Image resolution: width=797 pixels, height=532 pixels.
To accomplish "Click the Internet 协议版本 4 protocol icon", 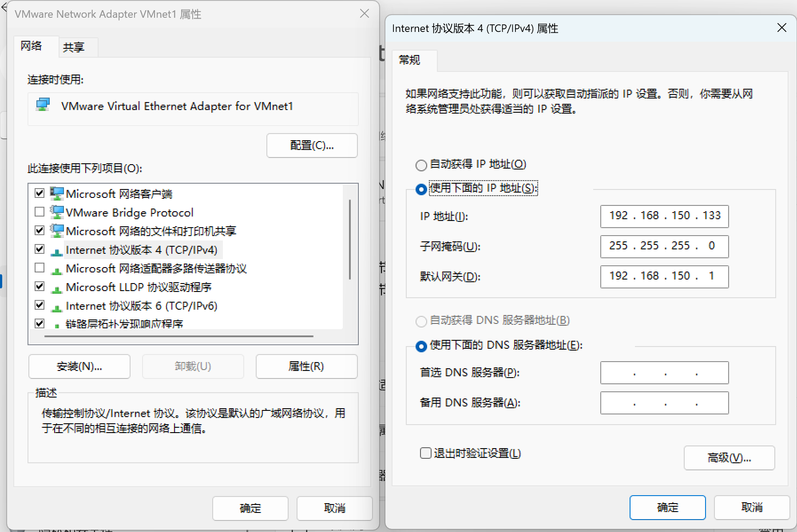I will pos(56,252).
